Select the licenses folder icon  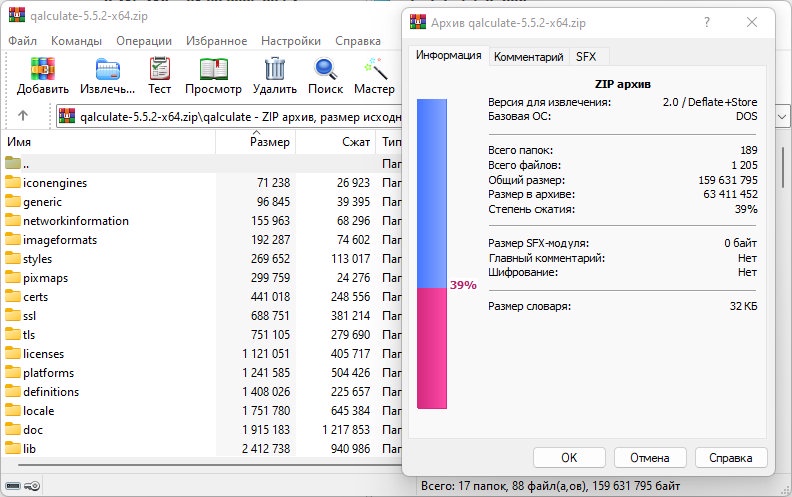point(13,353)
